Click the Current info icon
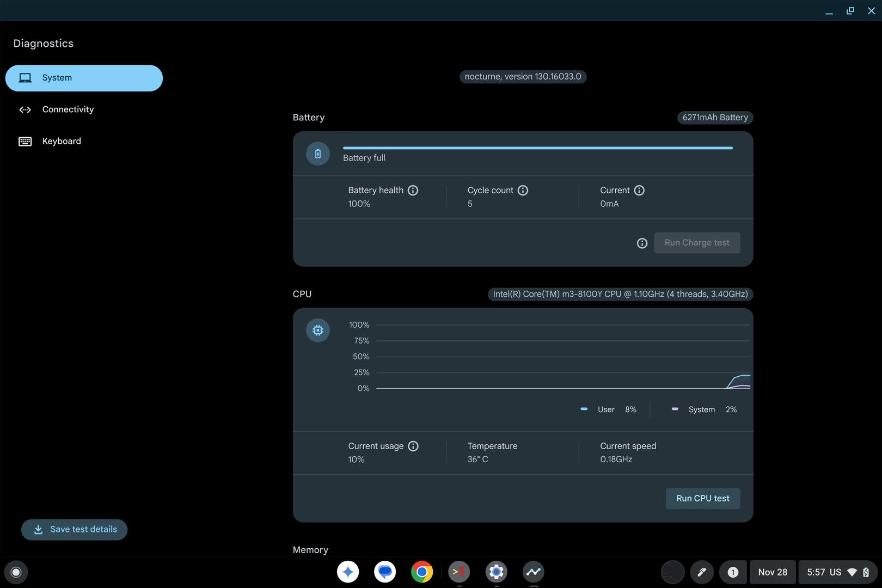This screenshot has height=588, width=882. (x=639, y=190)
